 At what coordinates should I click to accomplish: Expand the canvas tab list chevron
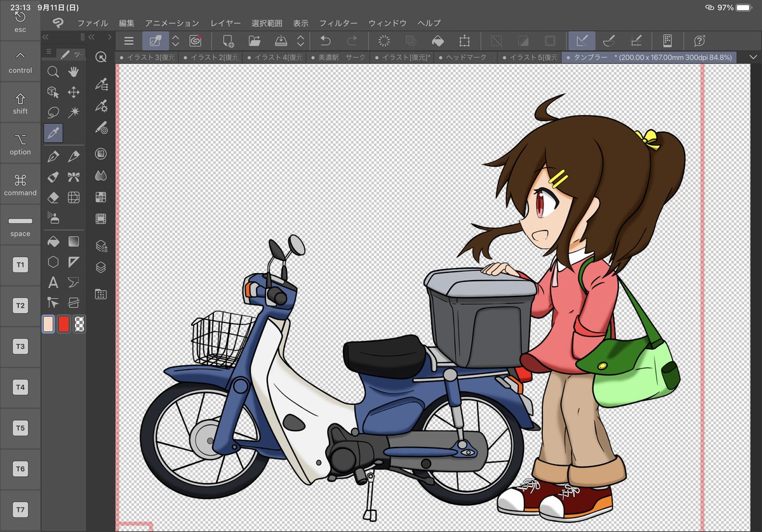(754, 57)
